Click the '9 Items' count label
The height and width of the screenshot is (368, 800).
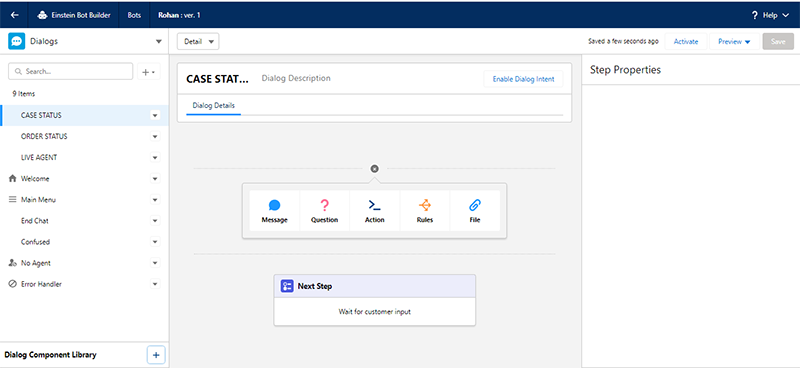coord(23,94)
